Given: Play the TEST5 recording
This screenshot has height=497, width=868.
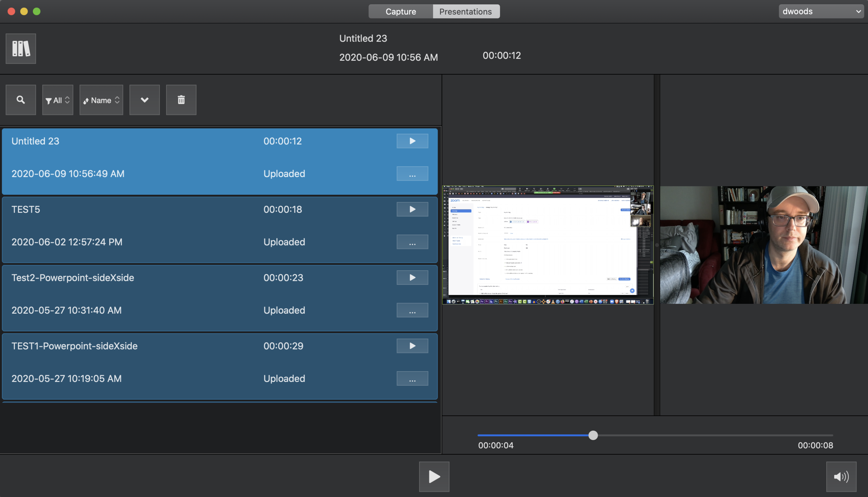Looking at the screenshot, I should (412, 209).
